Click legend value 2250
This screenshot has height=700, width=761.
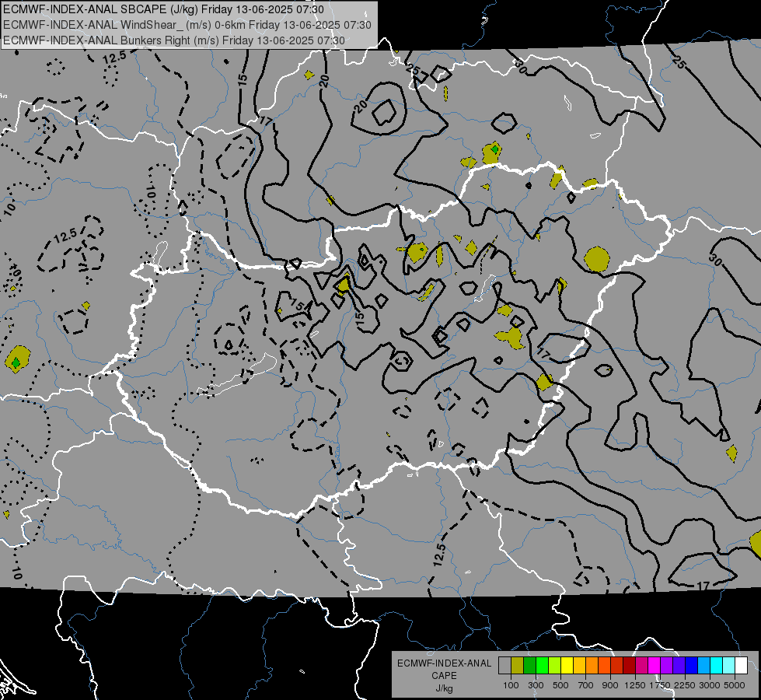(x=685, y=685)
